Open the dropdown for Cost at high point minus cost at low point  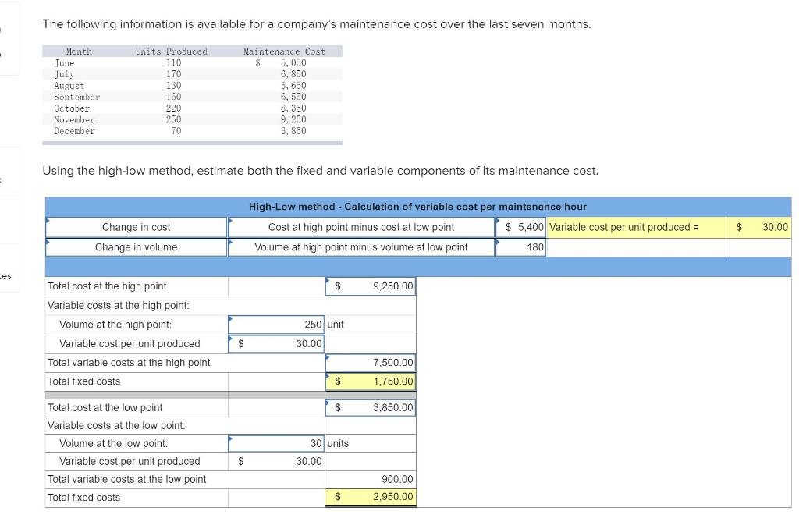360,227
